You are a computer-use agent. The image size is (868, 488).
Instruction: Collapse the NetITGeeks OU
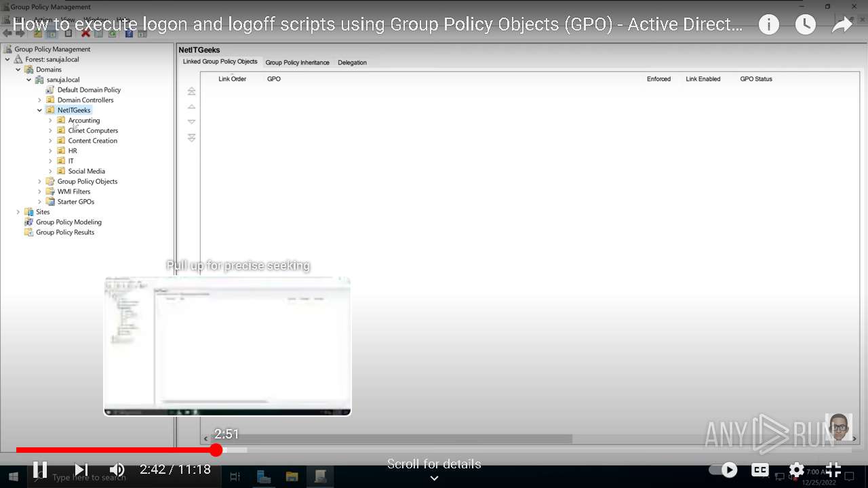[40, 110]
